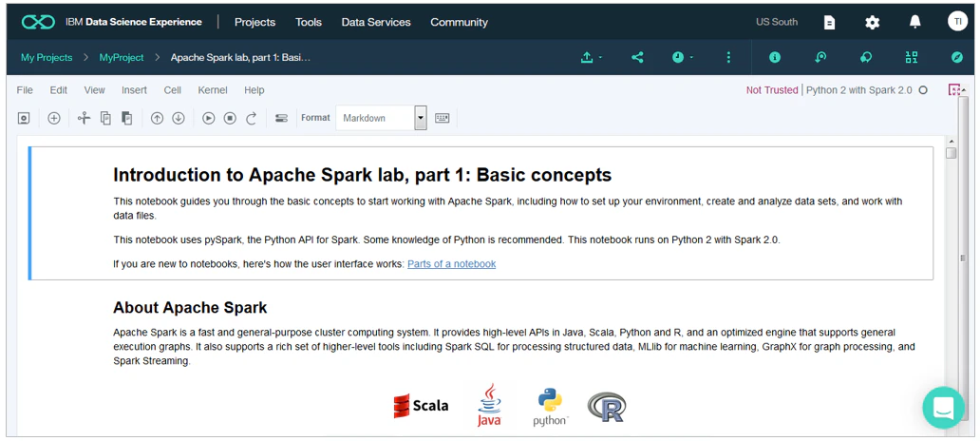
Task: Follow the Parts of a notebook link
Action: pos(452,264)
